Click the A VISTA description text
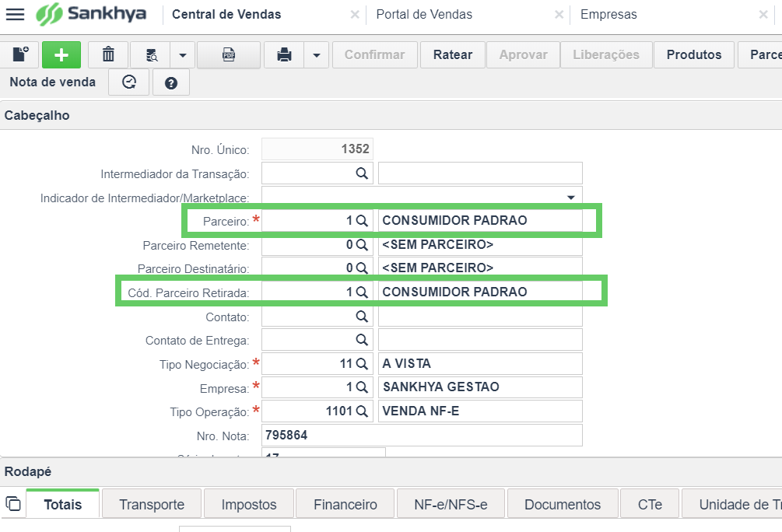 pos(406,364)
